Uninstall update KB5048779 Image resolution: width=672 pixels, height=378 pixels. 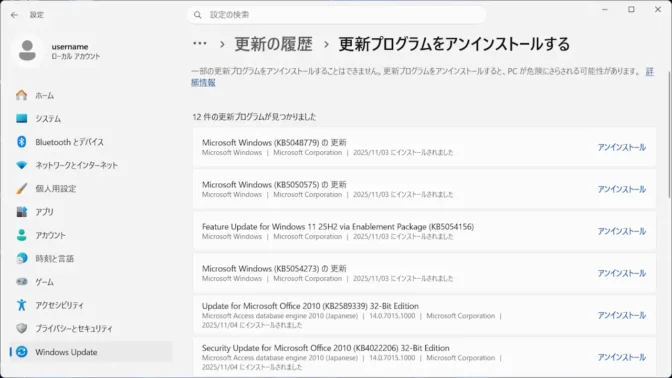[621, 147]
